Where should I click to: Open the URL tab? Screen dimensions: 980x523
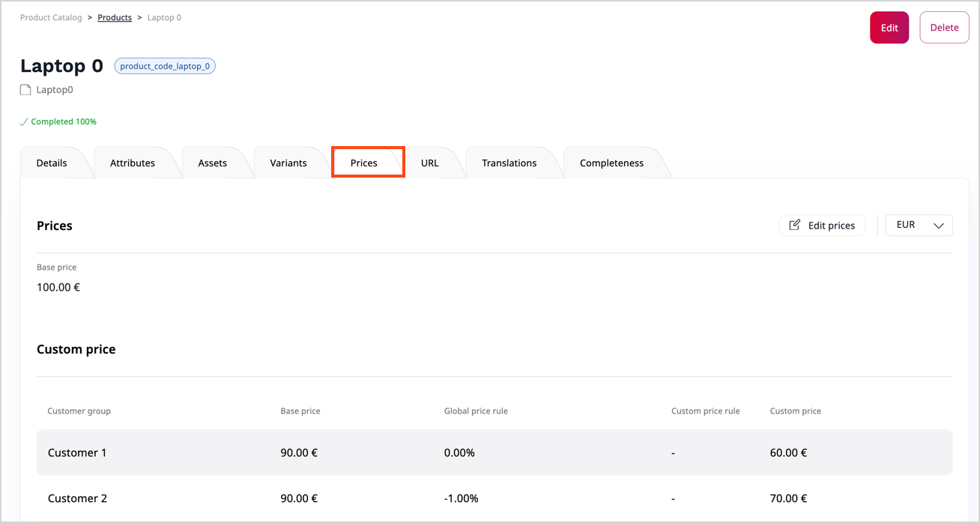(430, 163)
